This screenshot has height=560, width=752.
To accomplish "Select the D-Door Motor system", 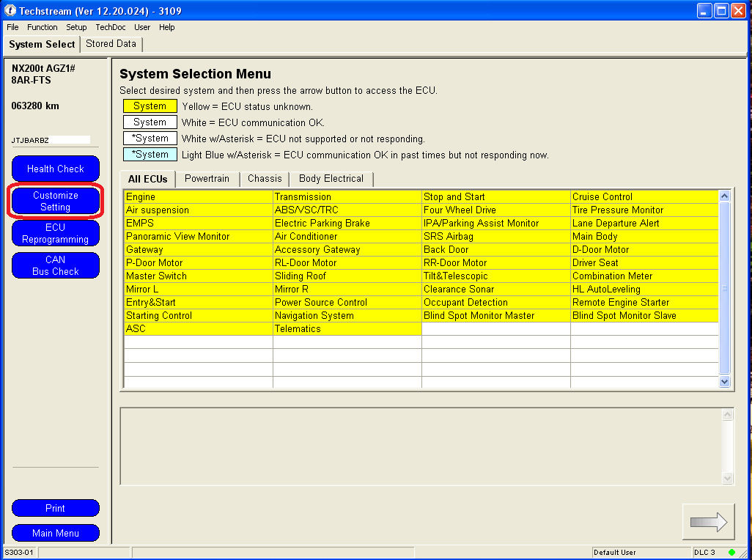I will (644, 249).
